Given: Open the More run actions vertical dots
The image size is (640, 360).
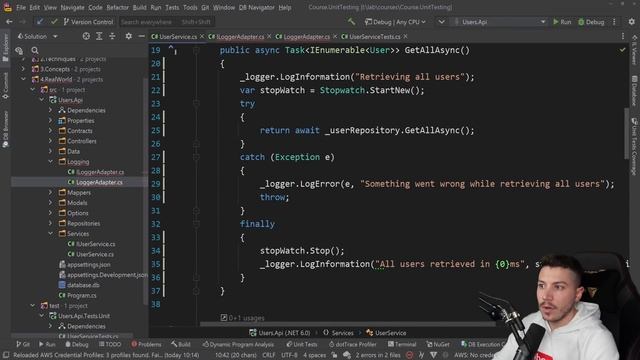Looking at the screenshot, I should click(x=614, y=22).
